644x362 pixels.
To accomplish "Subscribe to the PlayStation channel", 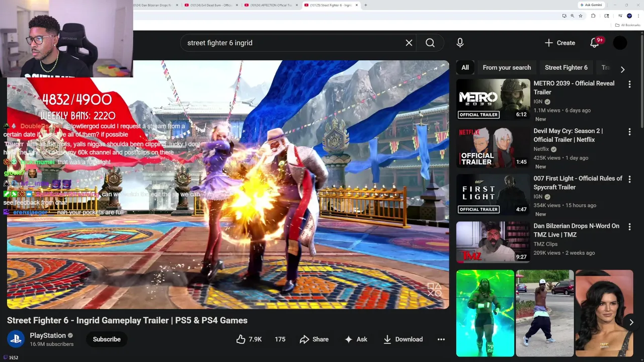I will click(107, 339).
